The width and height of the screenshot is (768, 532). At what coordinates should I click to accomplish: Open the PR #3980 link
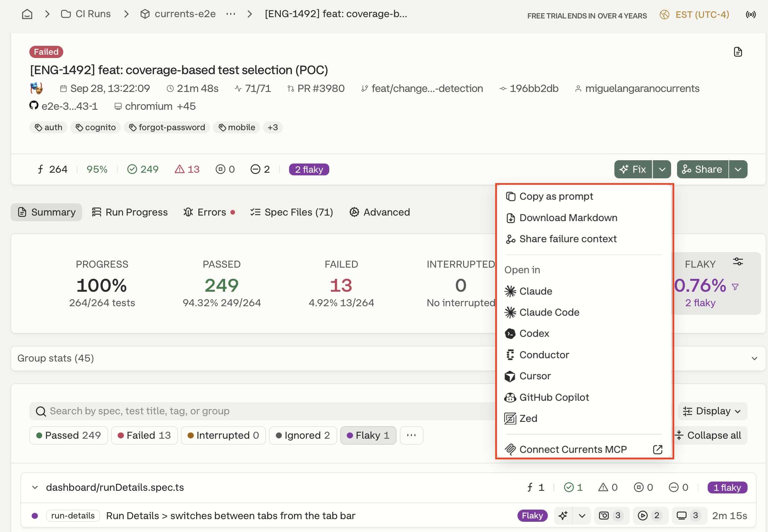click(x=316, y=88)
